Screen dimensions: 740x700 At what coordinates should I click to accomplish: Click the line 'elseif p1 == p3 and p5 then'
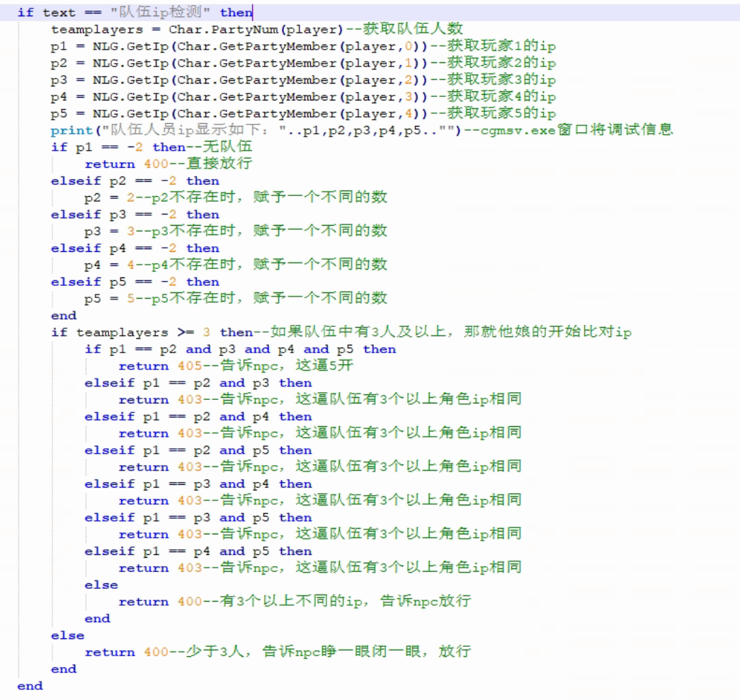(x=198, y=518)
